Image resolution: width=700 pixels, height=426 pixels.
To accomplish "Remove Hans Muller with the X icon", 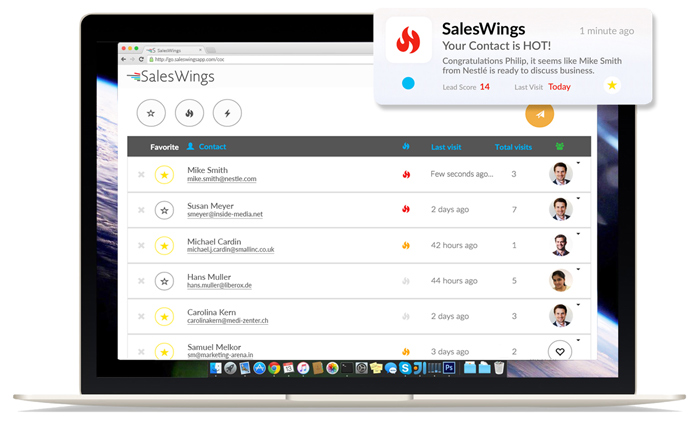I will coord(141,281).
